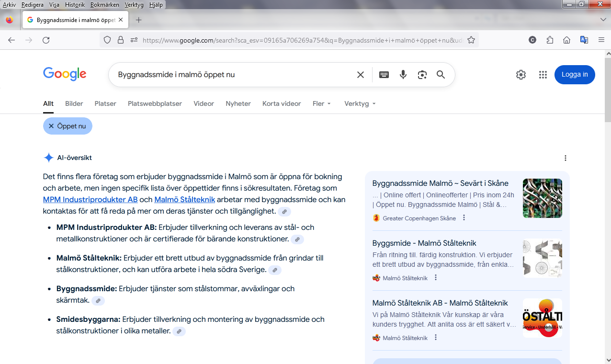Reload the current page
The width and height of the screenshot is (611, 364).
(46, 40)
